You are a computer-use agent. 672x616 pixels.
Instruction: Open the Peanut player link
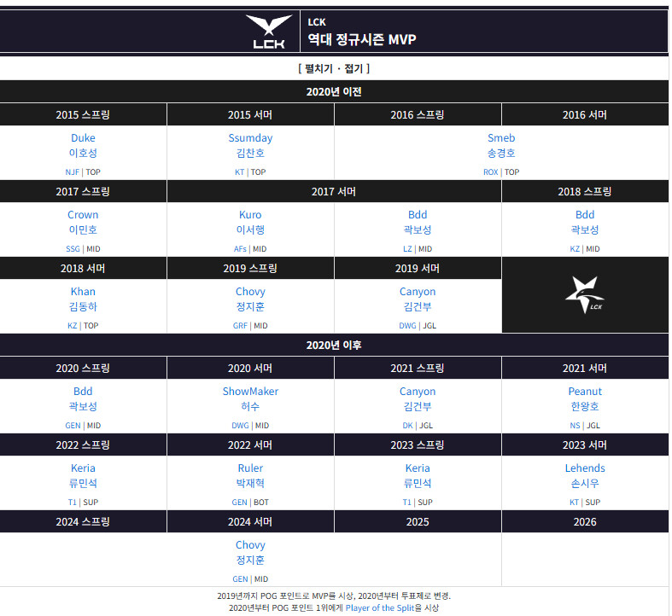point(585,391)
